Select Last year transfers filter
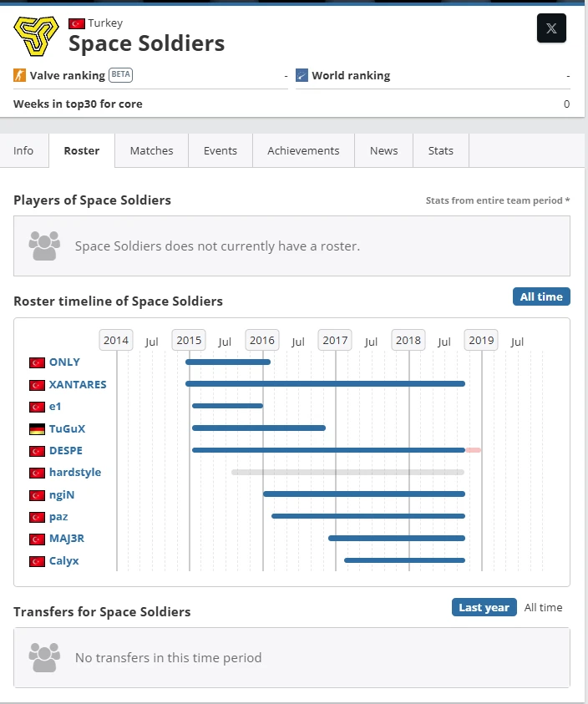Viewport: 588px width, 704px height. pos(484,607)
